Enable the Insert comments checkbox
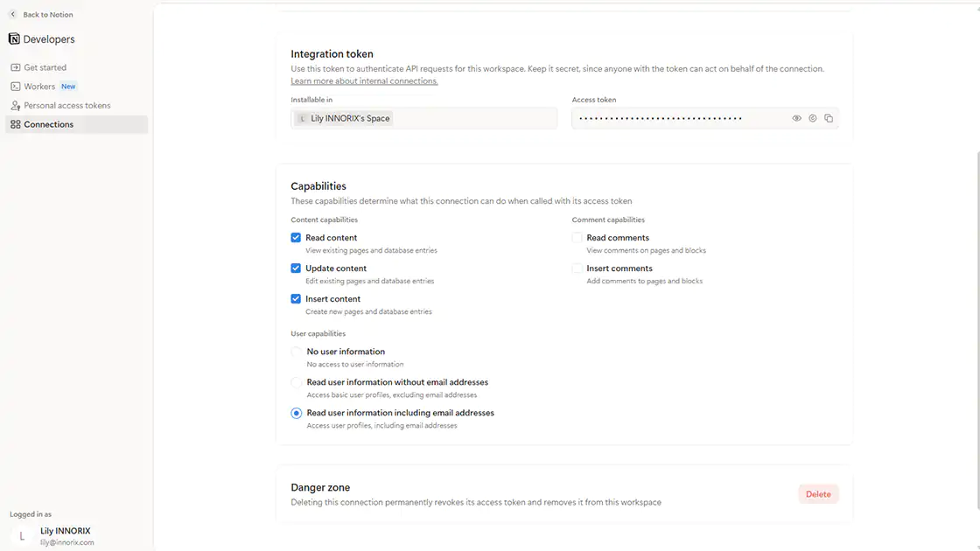980x551 pixels. [x=577, y=268]
